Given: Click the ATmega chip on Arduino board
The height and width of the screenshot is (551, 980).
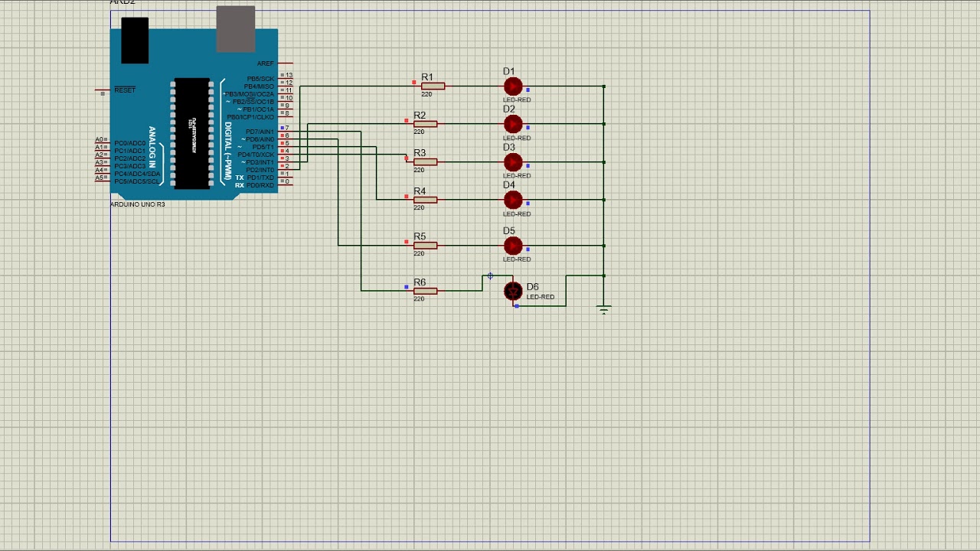Looking at the screenshot, I should pyautogui.click(x=191, y=133).
